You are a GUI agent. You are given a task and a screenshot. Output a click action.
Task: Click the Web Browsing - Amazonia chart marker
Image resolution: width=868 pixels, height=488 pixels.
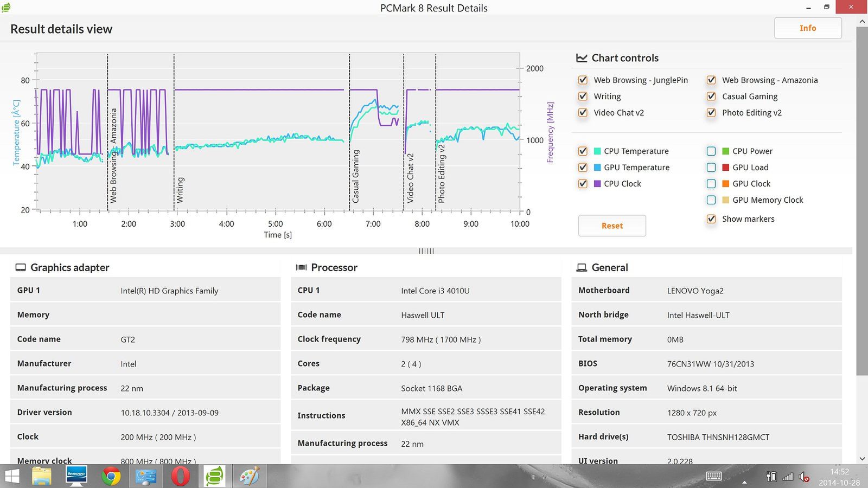[x=113, y=156]
